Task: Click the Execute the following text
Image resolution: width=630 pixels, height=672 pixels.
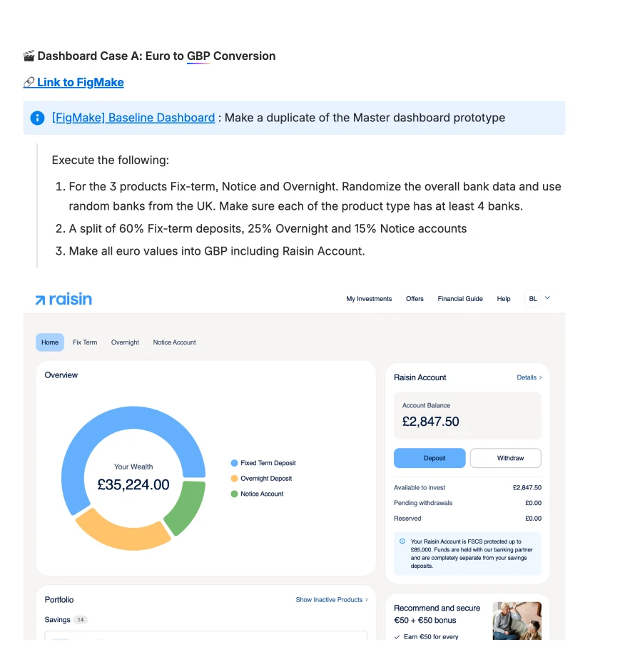Action: (x=111, y=161)
